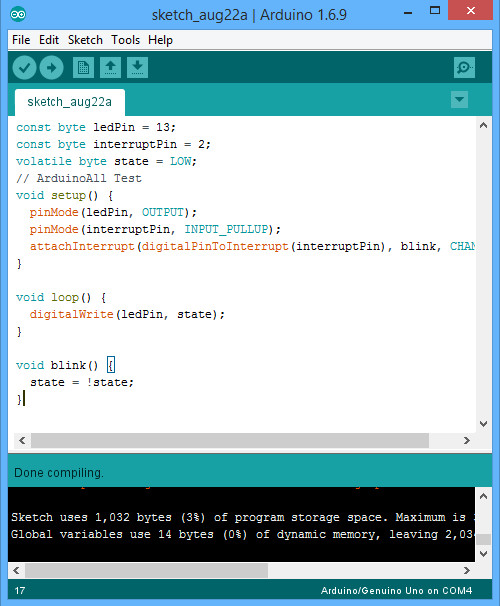
Task: Click 'pinMode(interruptPin, INPUT_PULLUP);' line
Action: (x=155, y=229)
